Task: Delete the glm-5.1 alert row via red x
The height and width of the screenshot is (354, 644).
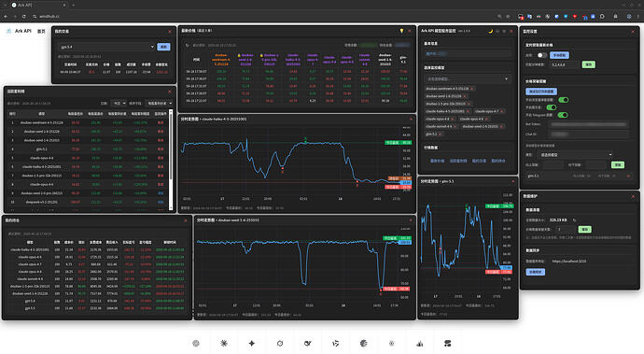Action: click(x=628, y=176)
